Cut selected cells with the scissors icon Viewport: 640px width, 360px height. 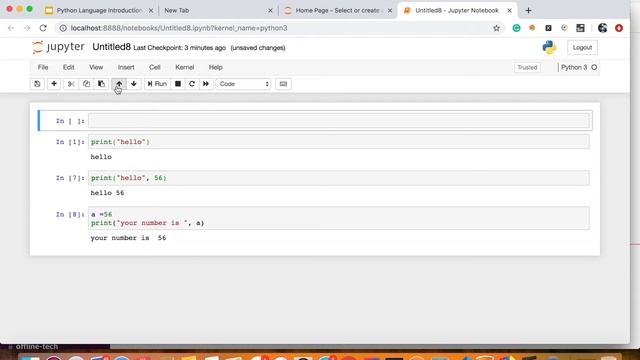pos(71,84)
